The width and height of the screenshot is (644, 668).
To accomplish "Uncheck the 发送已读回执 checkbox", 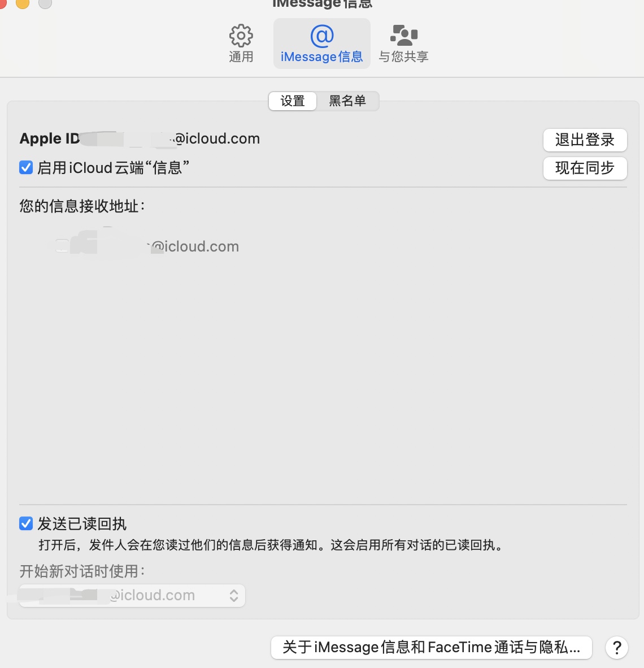I will point(26,523).
